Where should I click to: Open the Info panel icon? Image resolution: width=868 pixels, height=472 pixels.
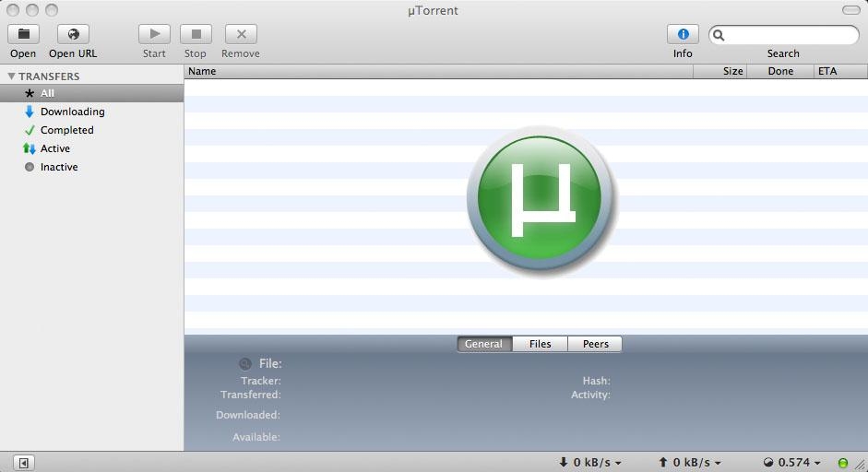pyautogui.click(x=683, y=34)
